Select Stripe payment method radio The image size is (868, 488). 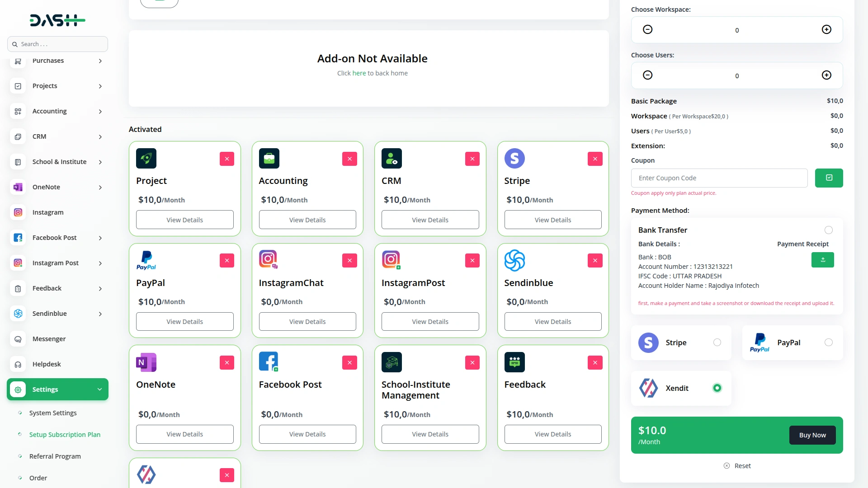[717, 343]
